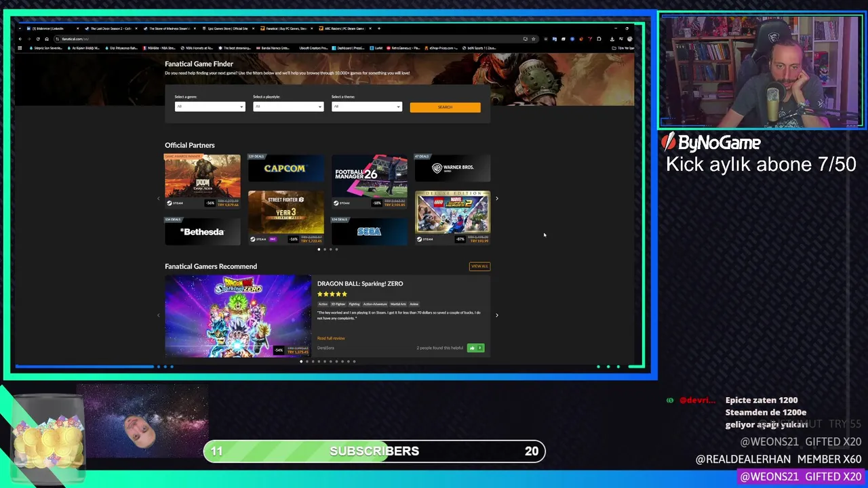Click the Action-Adventure tag
The width and height of the screenshot is (868, 488).
coord(375,304)
